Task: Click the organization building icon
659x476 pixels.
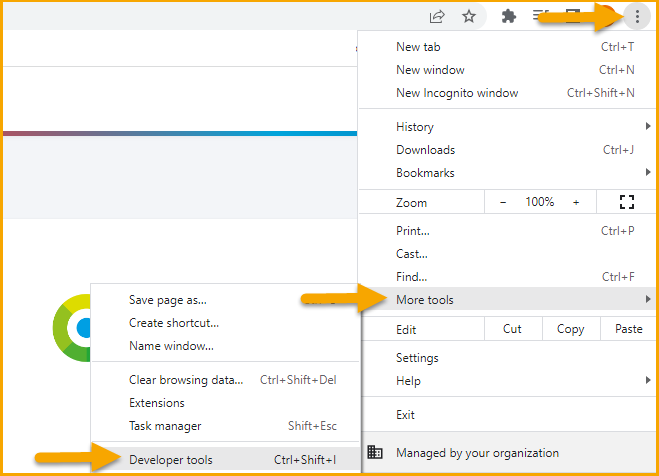Action: coord(374,452)
